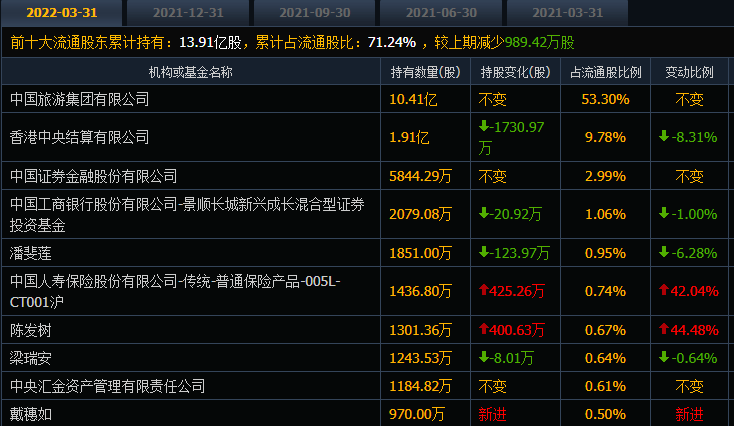Select the active 2022-03-31 tab
The image size is (734, 426).
pos(62,13)
